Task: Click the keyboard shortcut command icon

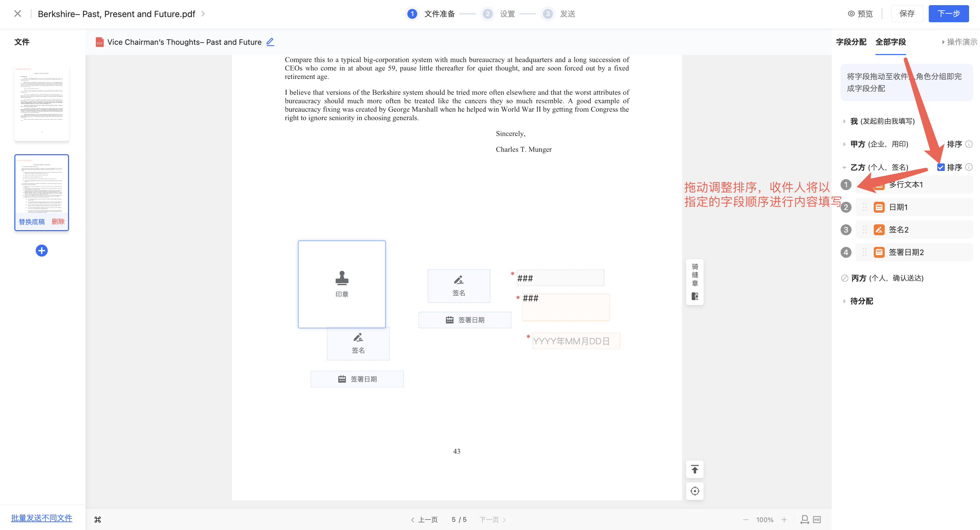Action: click(x=98, y=520)
